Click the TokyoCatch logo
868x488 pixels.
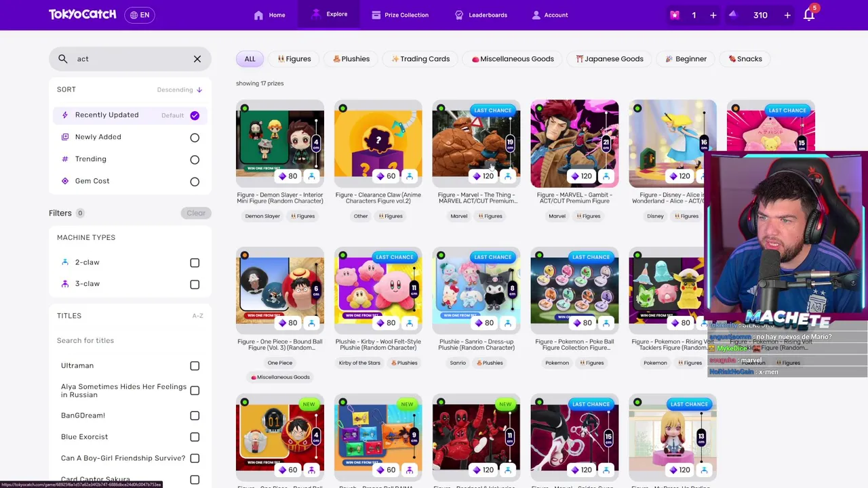(82, 14)
